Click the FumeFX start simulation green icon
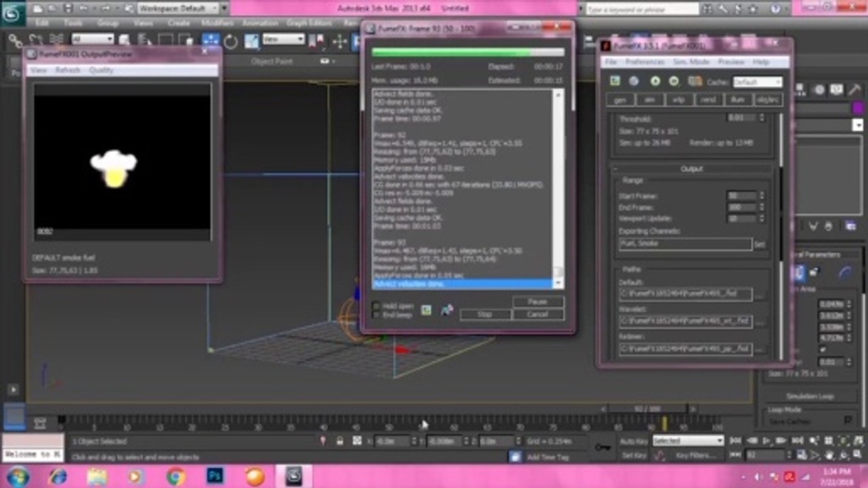868x488 pixels. (x=655, y=81)
